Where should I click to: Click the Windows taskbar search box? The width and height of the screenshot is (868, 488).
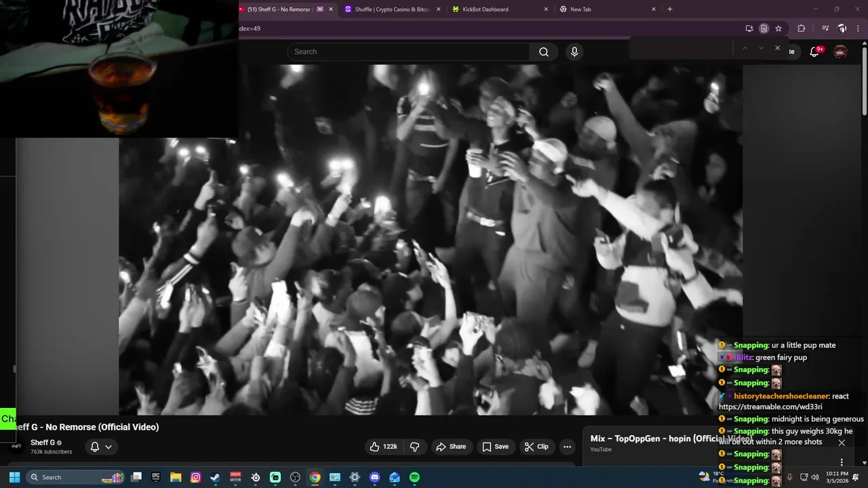[75, 477]
